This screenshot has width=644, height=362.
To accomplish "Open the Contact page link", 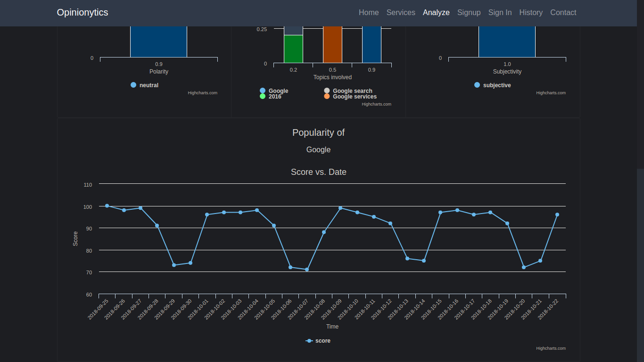I will [x=563, y=13].
